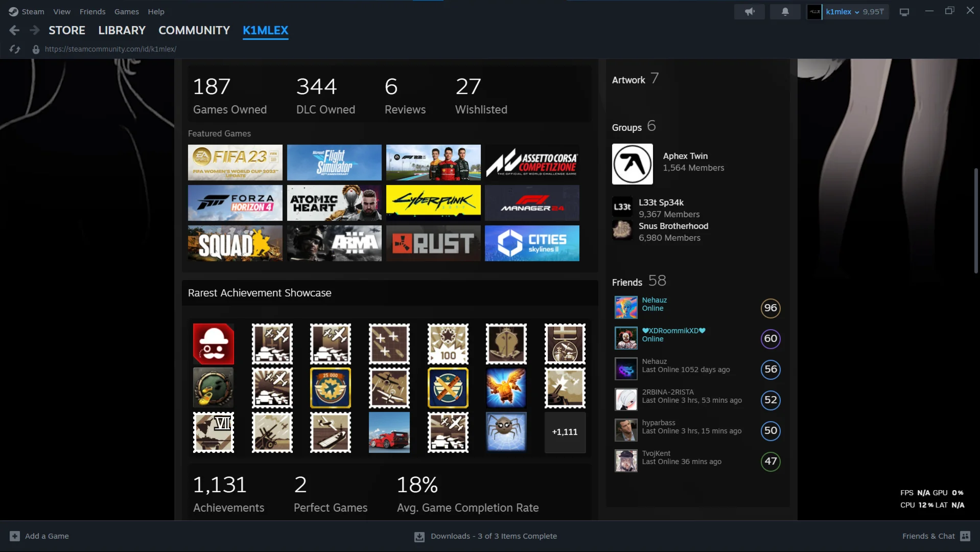Viewport: 980px width, 552px height.
Task: Click the roman numeral VII achievement
Action: [214, 432]
